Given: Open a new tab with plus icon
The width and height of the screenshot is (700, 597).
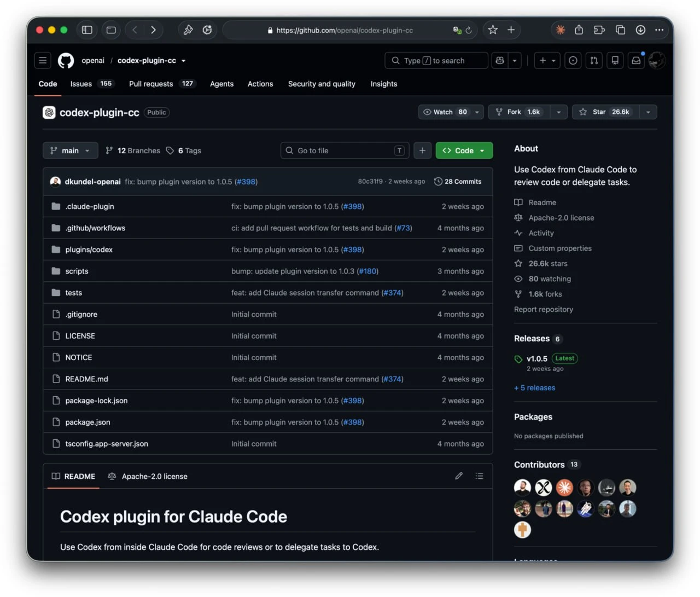Looking at the screenshot, I should [511, 30].
